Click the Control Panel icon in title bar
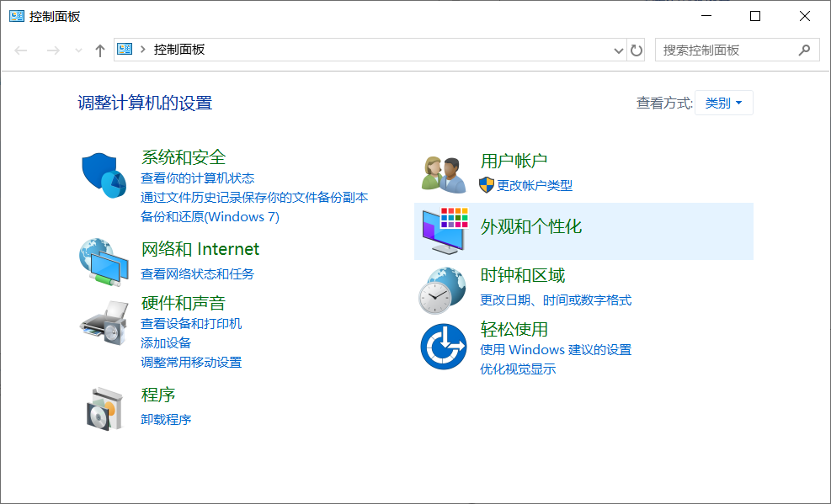 tap(17, 16)
